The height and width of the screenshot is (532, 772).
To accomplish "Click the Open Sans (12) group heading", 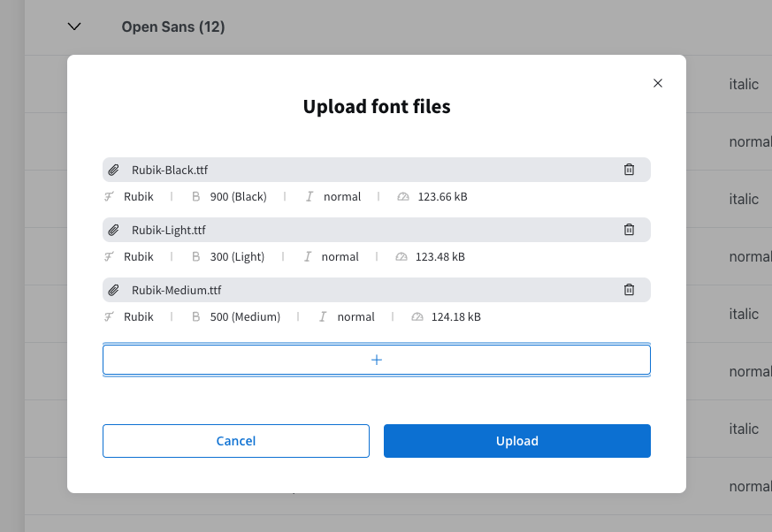I will point(173,27).
